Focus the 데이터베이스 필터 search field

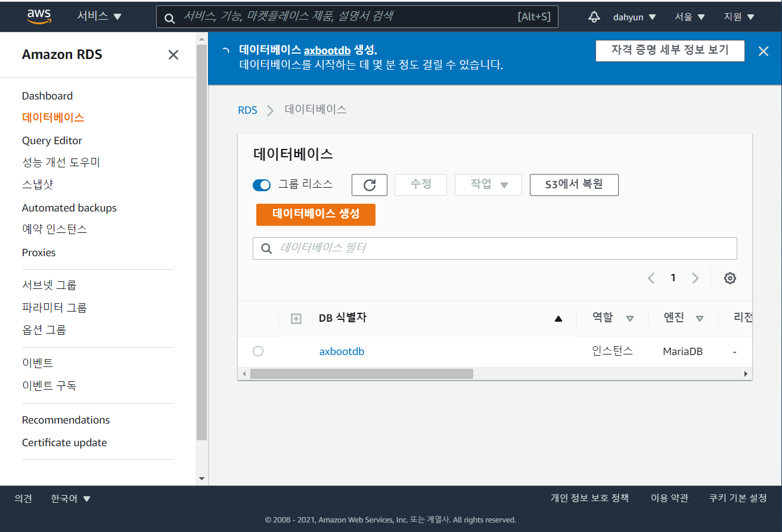[495, 248]
